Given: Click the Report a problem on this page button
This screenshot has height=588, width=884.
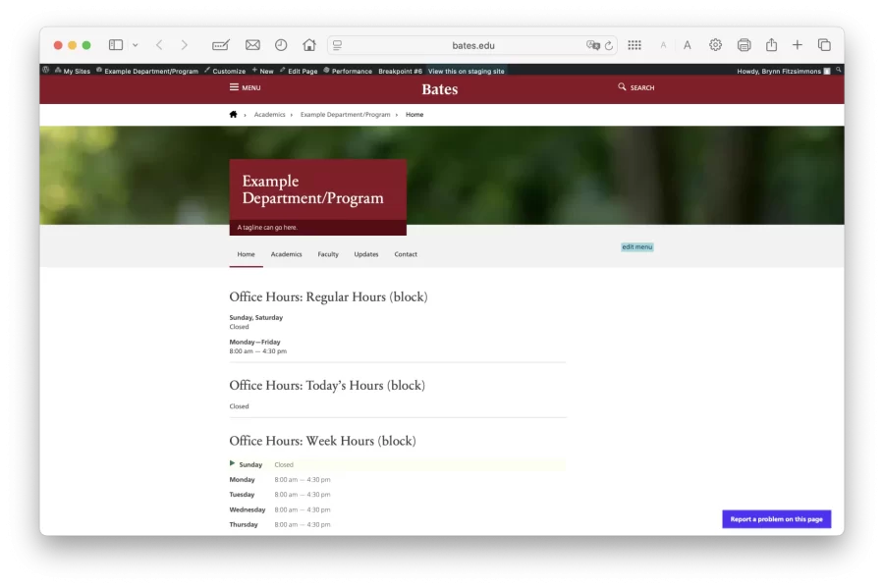Looking at the screenshot, I should [x=776, y=518].
